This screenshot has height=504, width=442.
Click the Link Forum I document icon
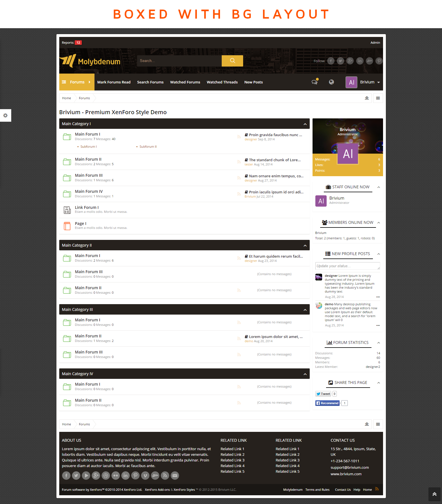67,210
